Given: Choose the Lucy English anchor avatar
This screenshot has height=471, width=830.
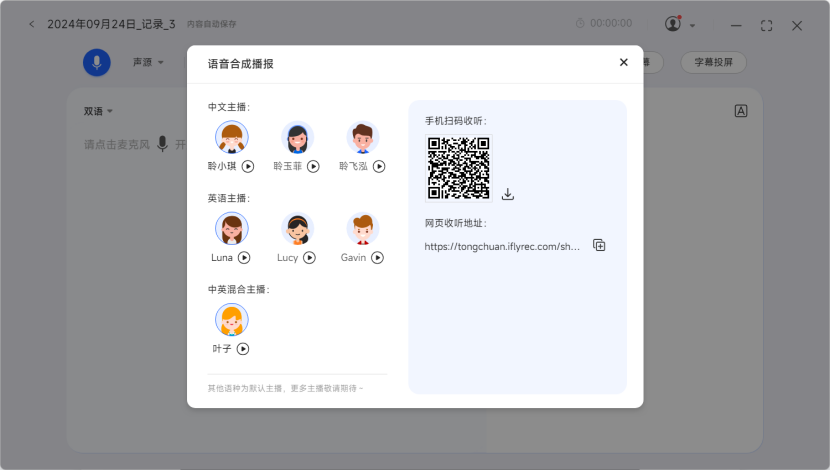Looking at the screenshot, I should 297,229.
